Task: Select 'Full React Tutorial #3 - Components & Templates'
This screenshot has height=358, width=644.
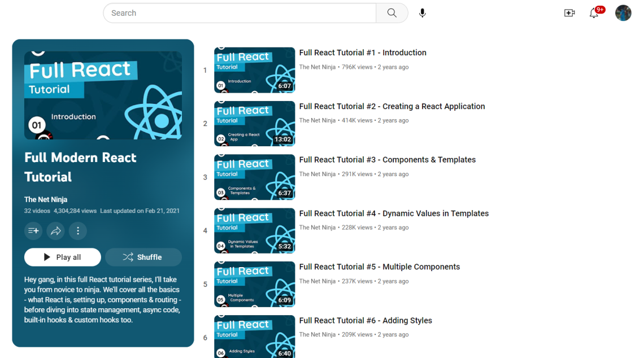Action: [388, 159]
